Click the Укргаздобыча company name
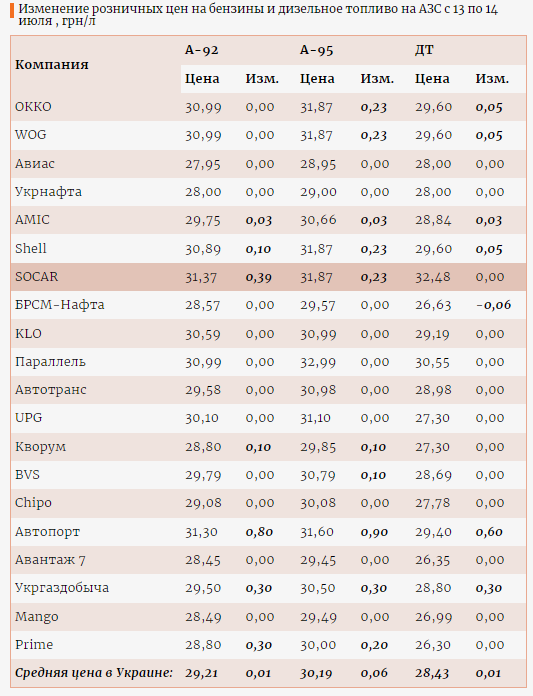 click(62, 588)
